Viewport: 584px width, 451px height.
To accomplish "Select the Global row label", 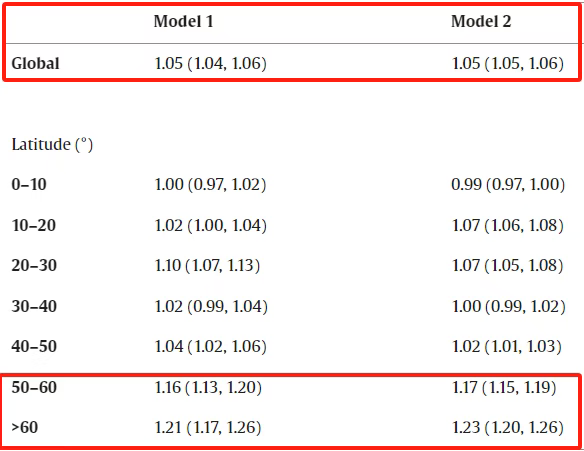I will [35, 63].
